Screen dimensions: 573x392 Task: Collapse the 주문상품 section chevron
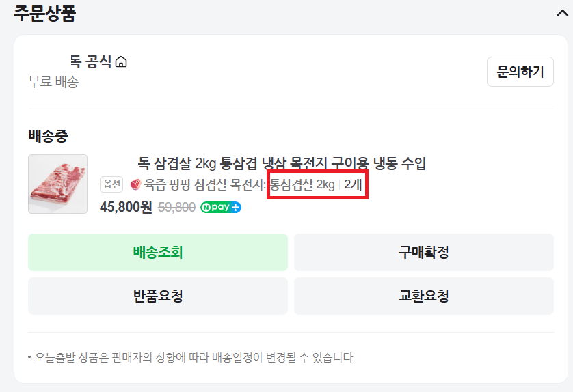(563, 12)
